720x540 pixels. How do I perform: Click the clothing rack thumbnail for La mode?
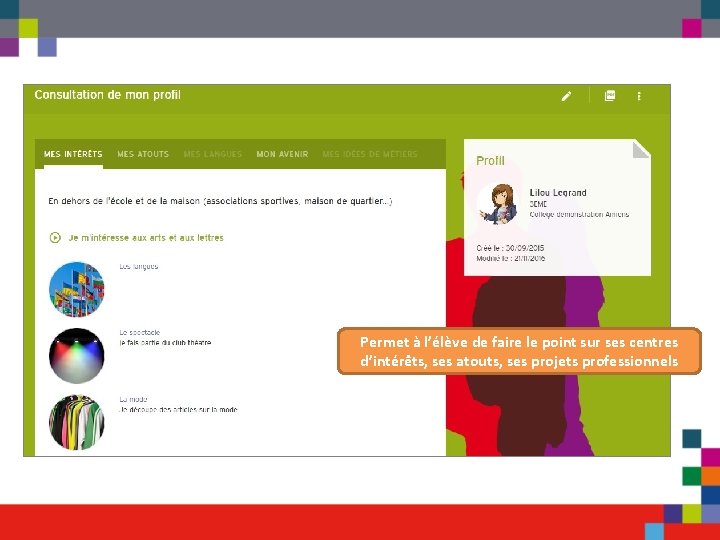click(x=77, y=422)
